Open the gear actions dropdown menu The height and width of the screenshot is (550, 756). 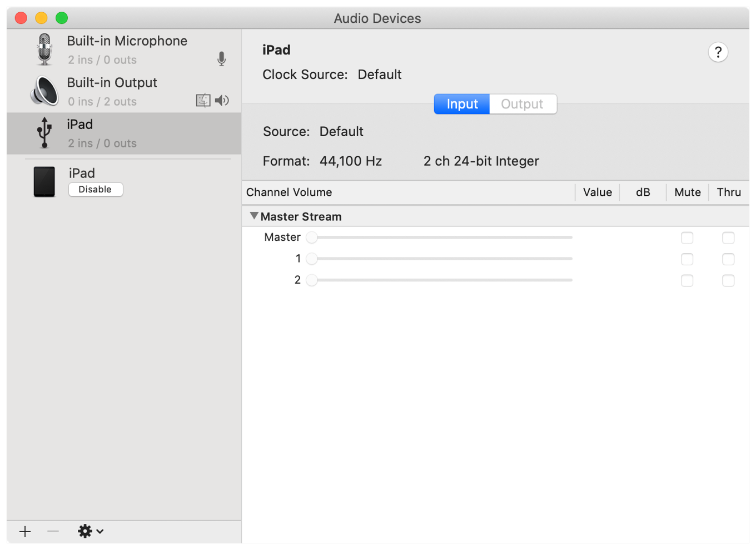(x=90, y=532)
